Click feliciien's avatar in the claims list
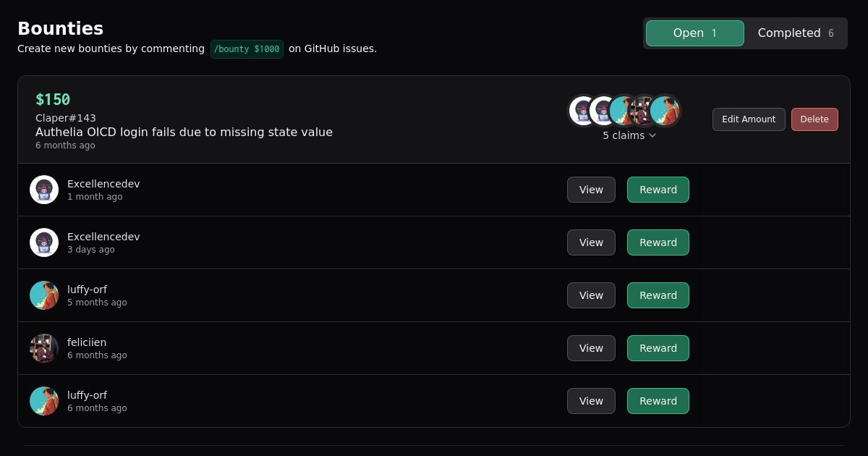 click(x=44, y=348)
